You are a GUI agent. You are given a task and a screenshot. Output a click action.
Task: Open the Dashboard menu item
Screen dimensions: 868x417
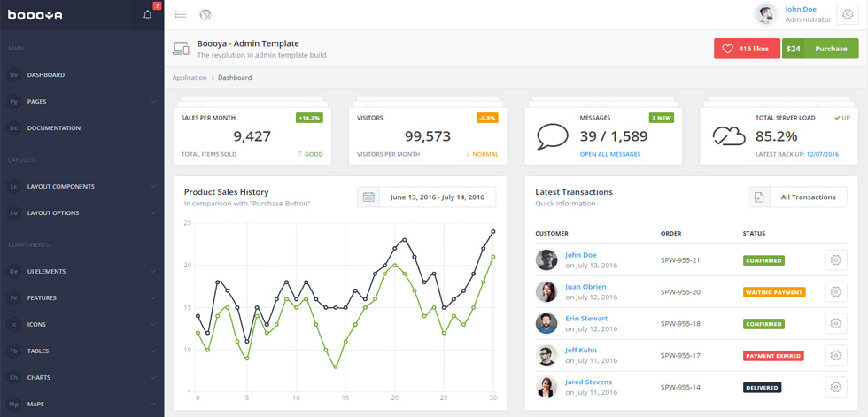pos(81,75)
